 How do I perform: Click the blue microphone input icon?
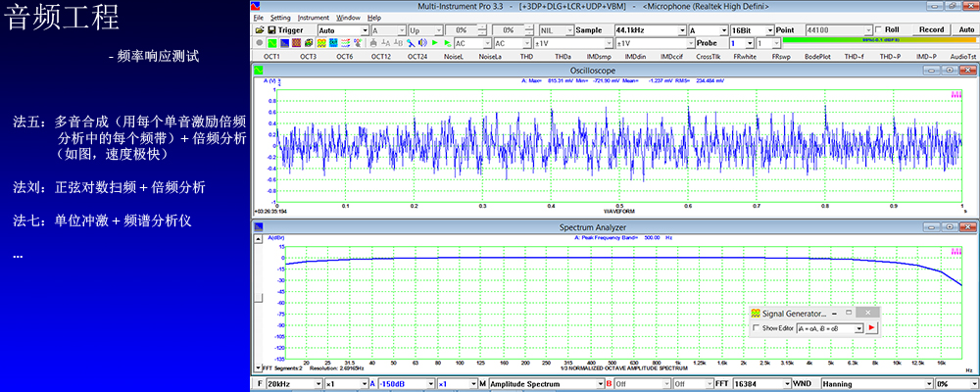click(411, 43)
